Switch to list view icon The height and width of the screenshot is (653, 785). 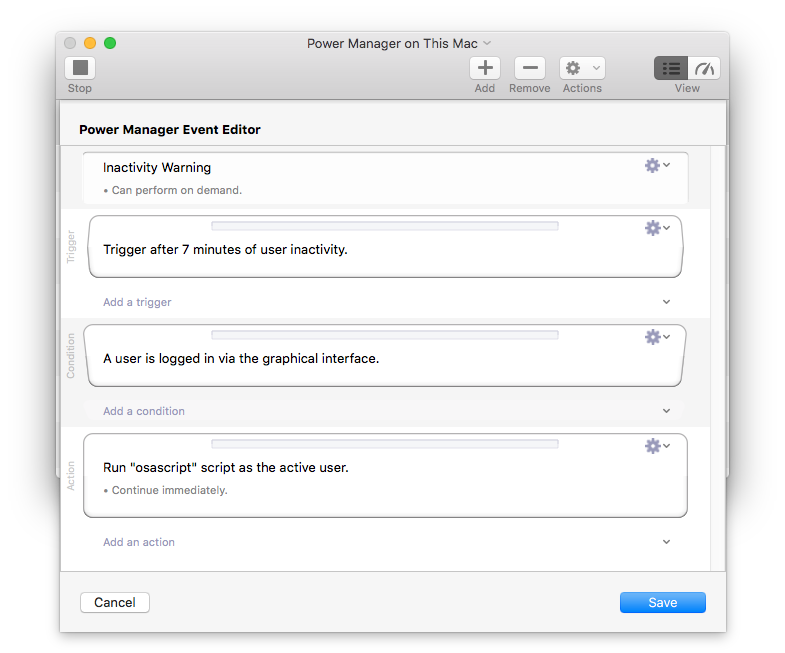[671, 68]
